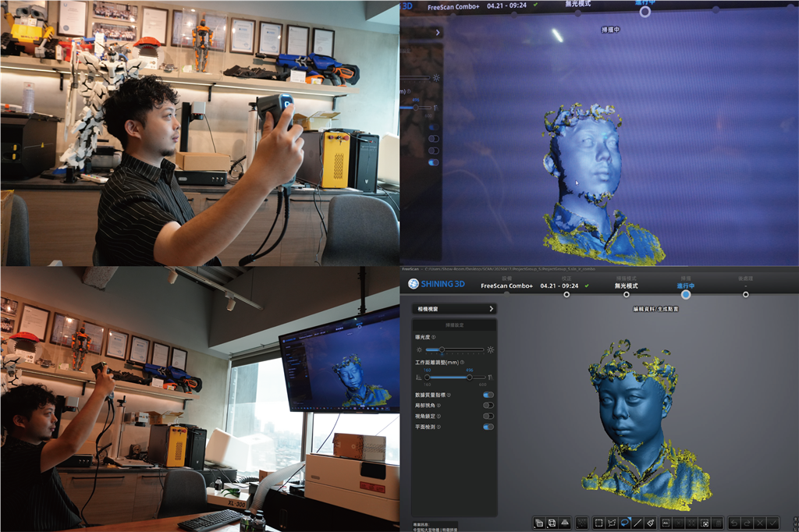Activate the line selection tool
799x532 pixels.
click(637, 523)
